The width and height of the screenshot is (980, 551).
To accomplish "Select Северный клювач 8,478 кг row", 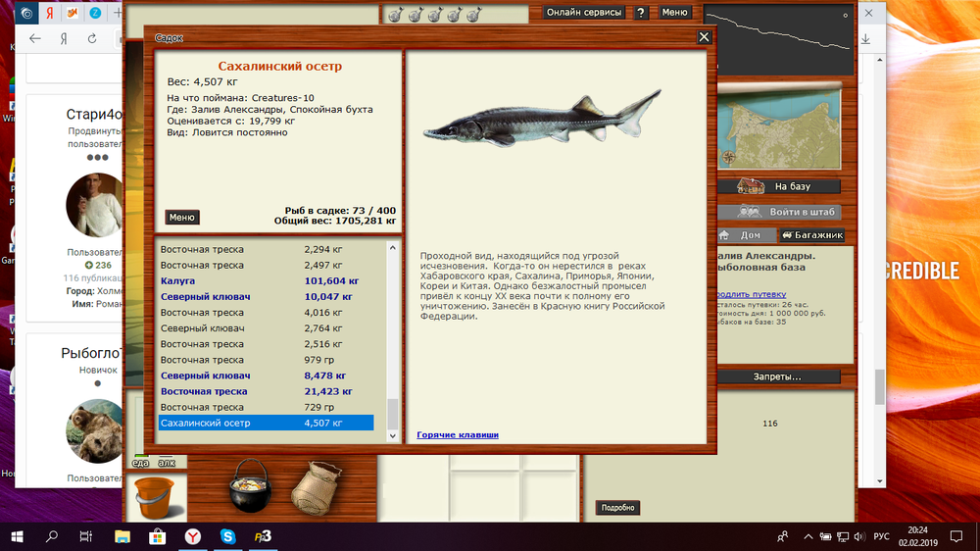I will 266,376.
